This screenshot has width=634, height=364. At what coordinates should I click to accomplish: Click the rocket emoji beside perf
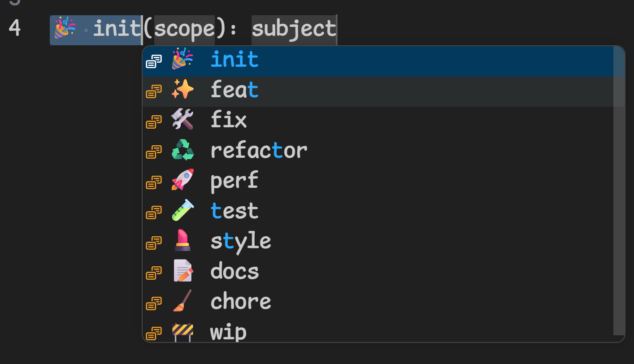tap(182, 181)
